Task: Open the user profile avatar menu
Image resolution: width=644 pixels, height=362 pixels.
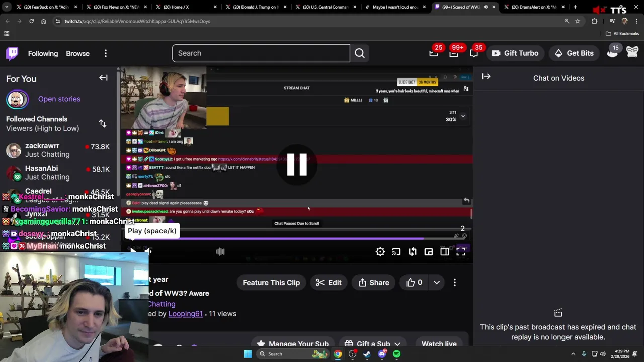Action: 632,52
